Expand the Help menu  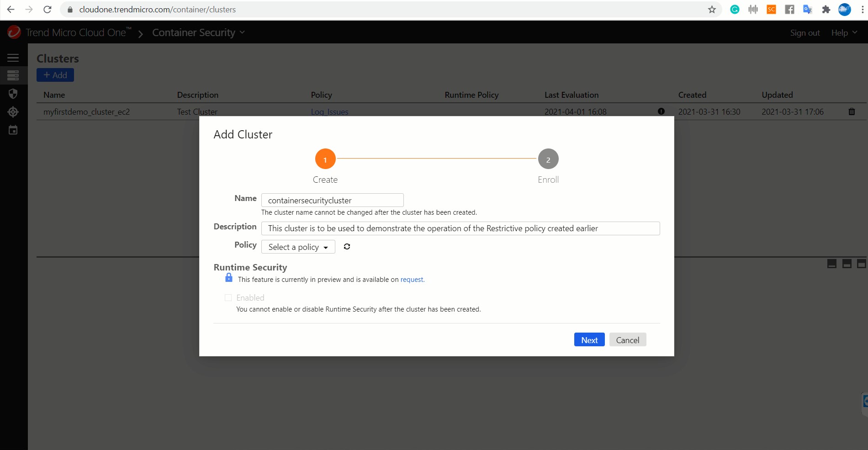pos(844,33)
